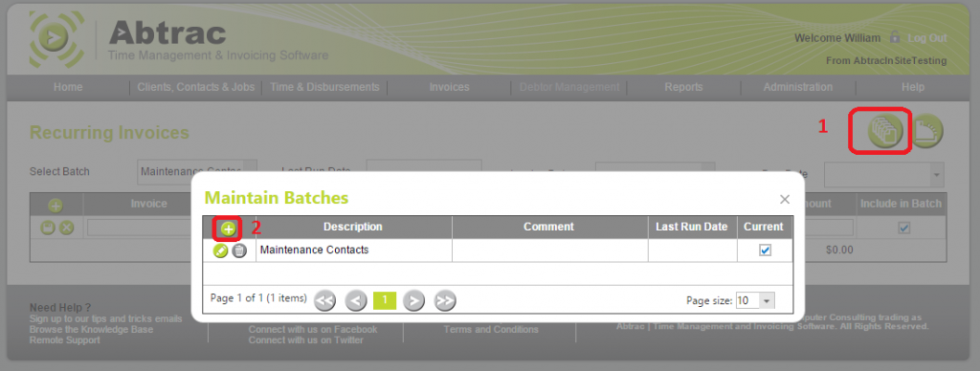The height and width of the screenshot is (371, 980).
Task: Go to next page of batches
Action: pos(413,301)
